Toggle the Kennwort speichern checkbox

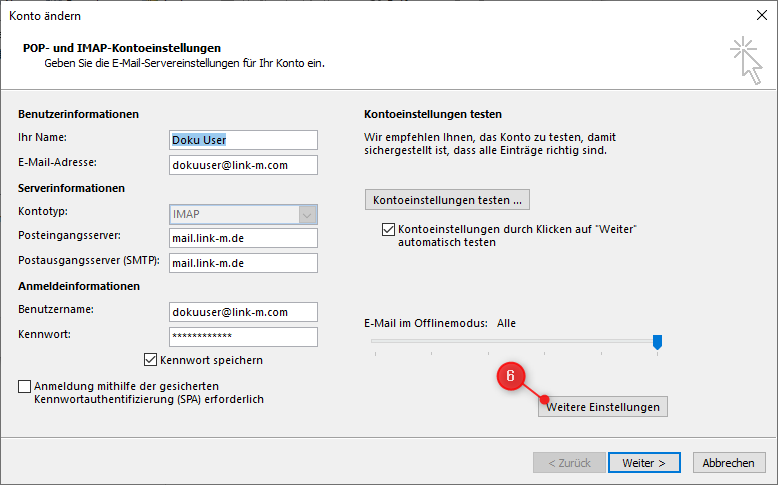pos(151,360)
